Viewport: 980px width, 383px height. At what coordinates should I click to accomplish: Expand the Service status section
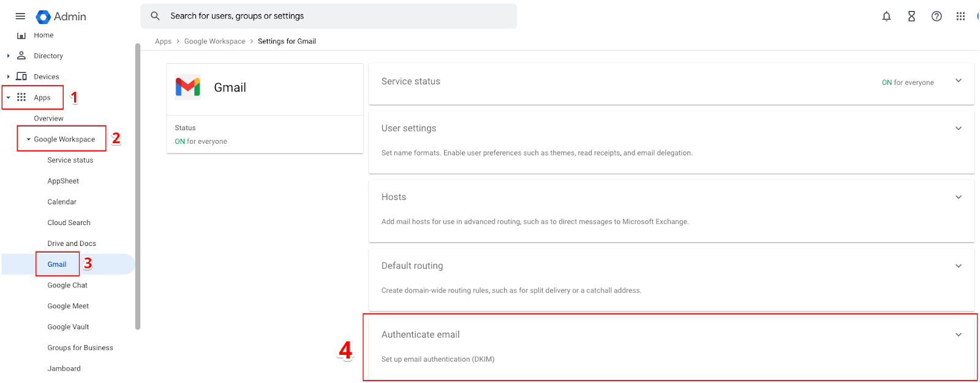(x=959, y=81)
